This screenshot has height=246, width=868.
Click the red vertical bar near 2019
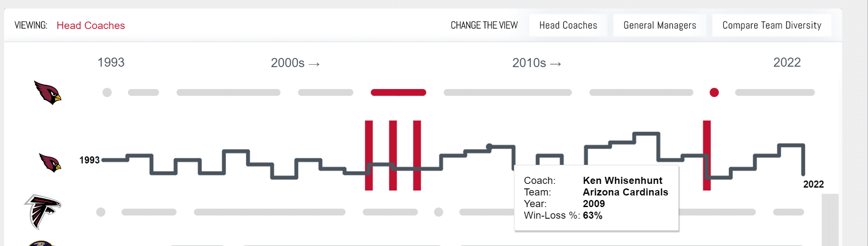pos(706,155)
